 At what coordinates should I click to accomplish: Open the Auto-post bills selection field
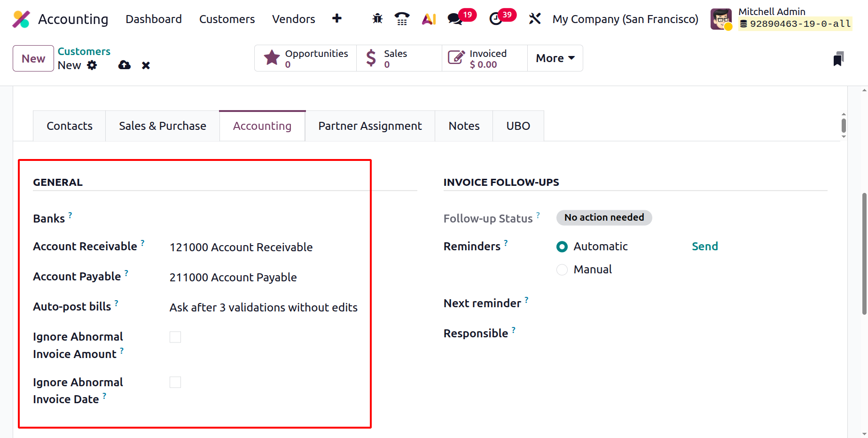263,307
